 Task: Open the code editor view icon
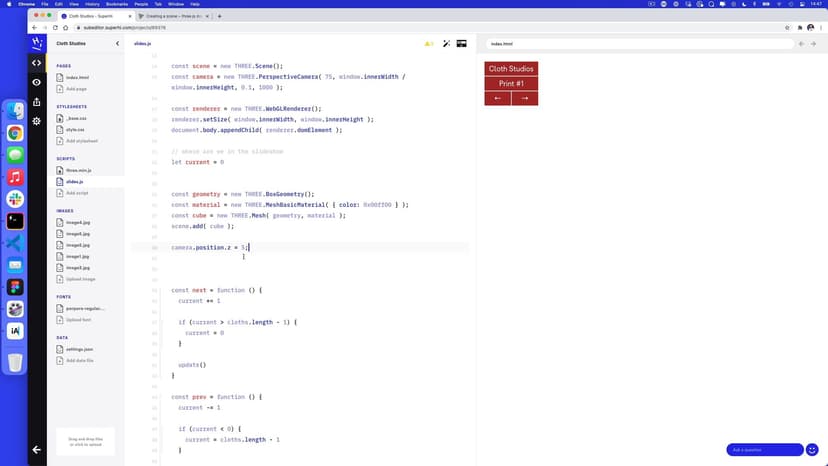point(37,63)
